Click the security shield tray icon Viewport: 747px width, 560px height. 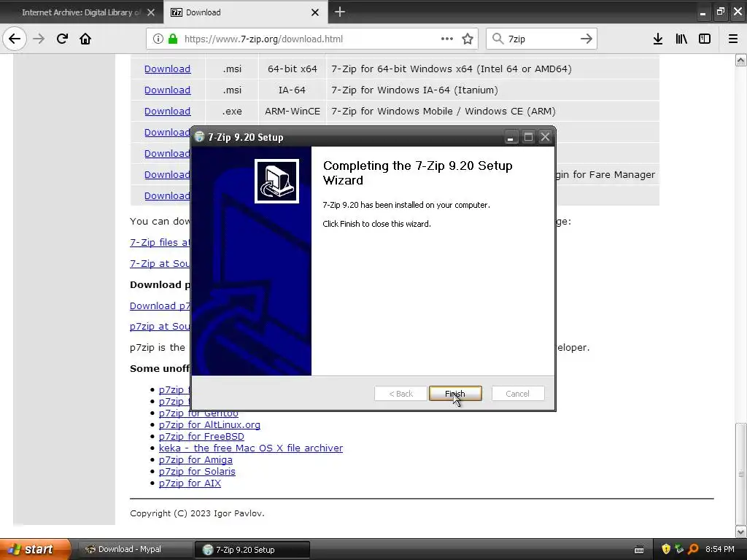point(666,549)
